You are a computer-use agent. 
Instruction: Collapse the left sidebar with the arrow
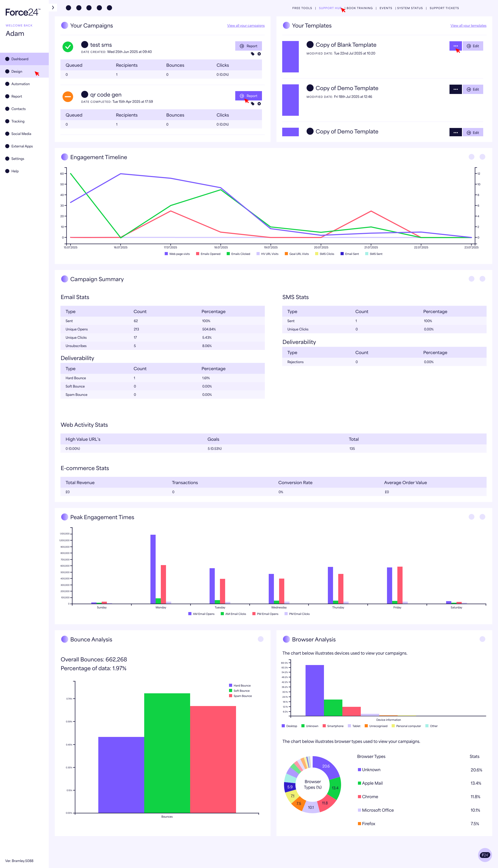pyautogui.click(x=53, y=8)
